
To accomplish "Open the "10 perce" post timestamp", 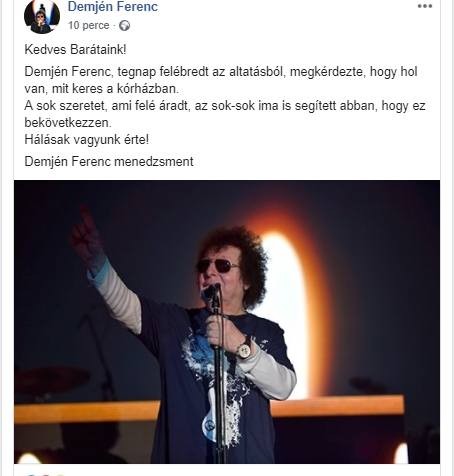I will click(x=89, y=25).
